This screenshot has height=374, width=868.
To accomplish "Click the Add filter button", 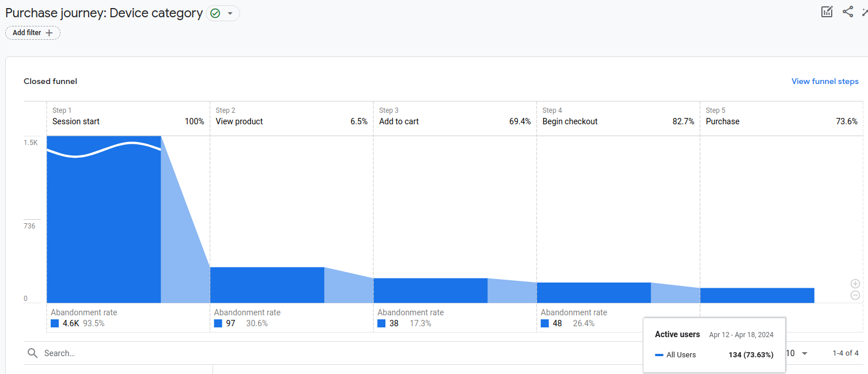I will coord(33,33).
